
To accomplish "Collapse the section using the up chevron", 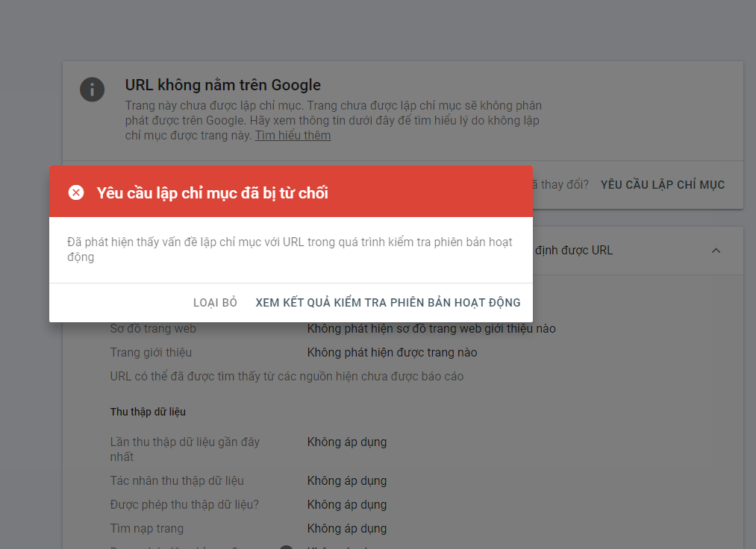I will click(x=716, y=251).
